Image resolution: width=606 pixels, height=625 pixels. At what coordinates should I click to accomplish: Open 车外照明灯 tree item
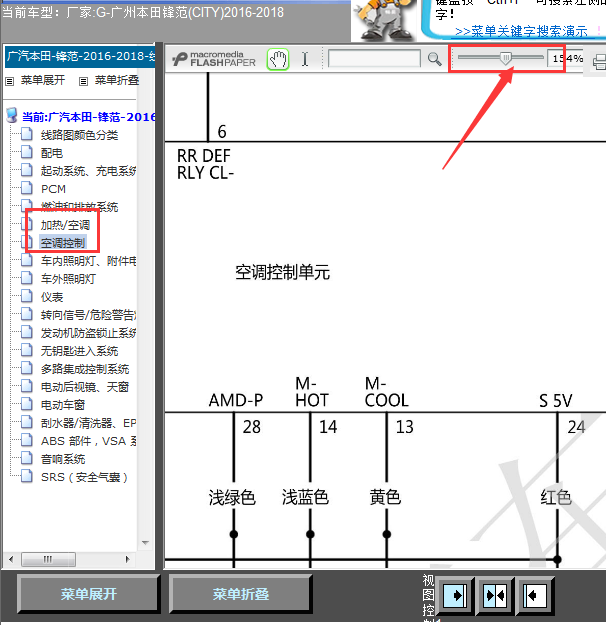coord(68,279)
